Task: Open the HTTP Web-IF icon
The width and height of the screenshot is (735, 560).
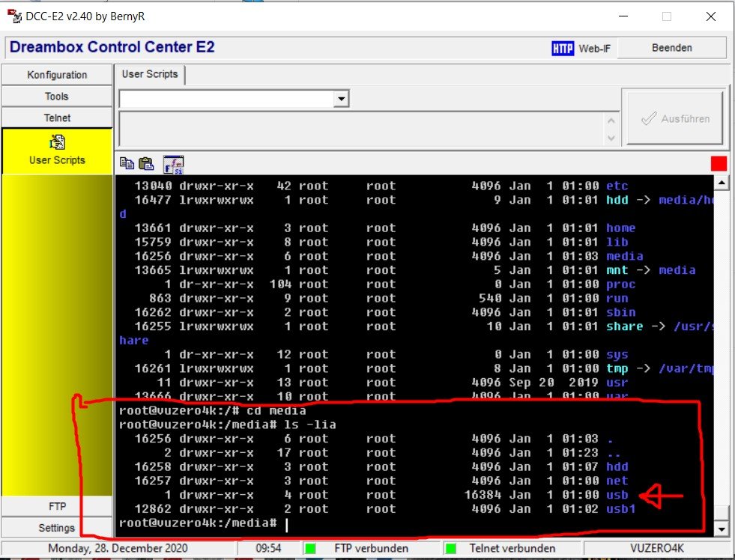Action: pos(562,48)
